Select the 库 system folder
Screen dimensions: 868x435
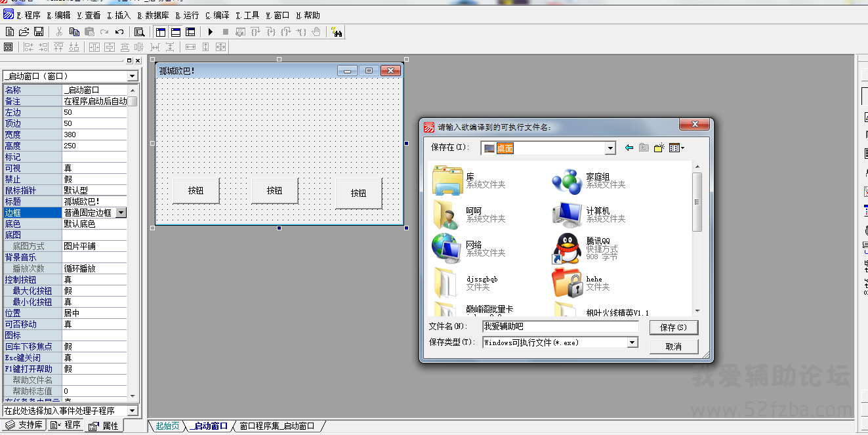tap(469, 180)
